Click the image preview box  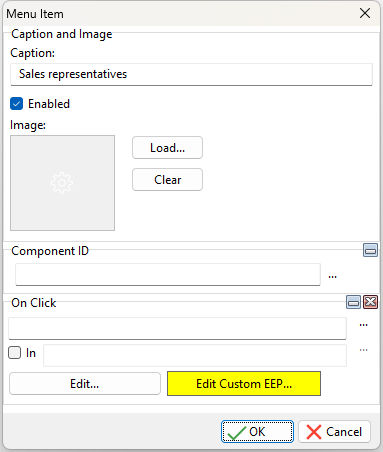click(62, 183)
